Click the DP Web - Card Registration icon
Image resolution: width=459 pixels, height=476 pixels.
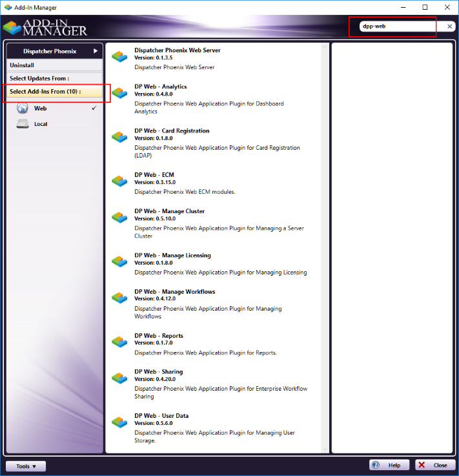click(119, 137)
